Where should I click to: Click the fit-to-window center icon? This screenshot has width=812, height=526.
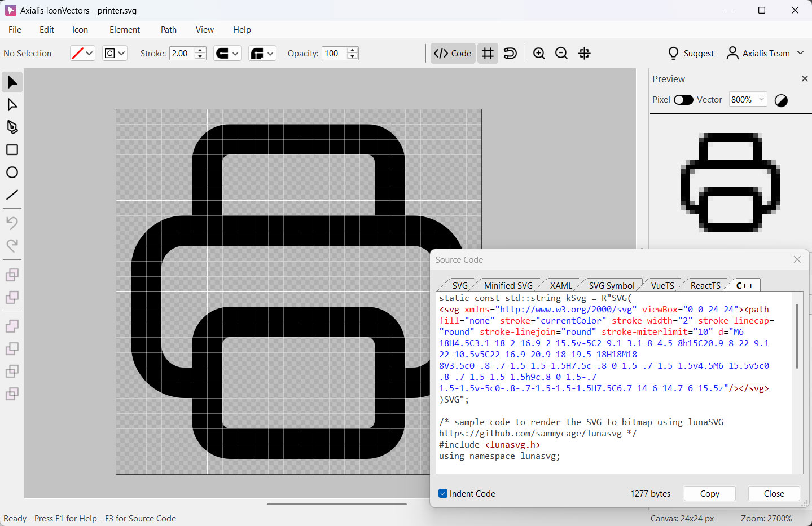[x=584, y=54]
